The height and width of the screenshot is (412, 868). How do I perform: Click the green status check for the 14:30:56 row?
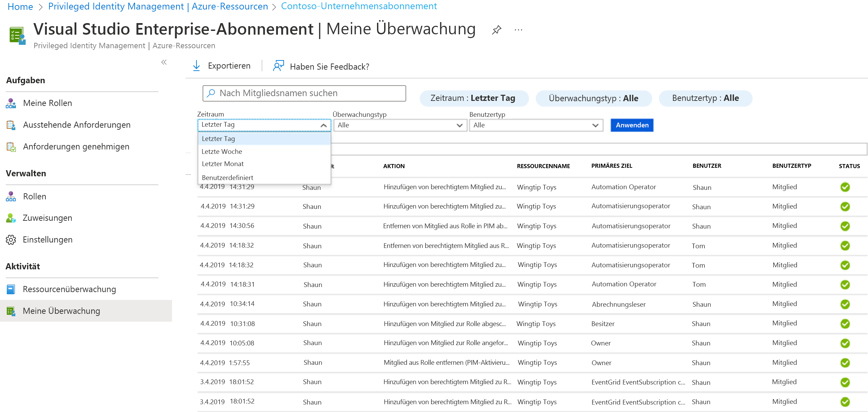[x=845, y=226]
